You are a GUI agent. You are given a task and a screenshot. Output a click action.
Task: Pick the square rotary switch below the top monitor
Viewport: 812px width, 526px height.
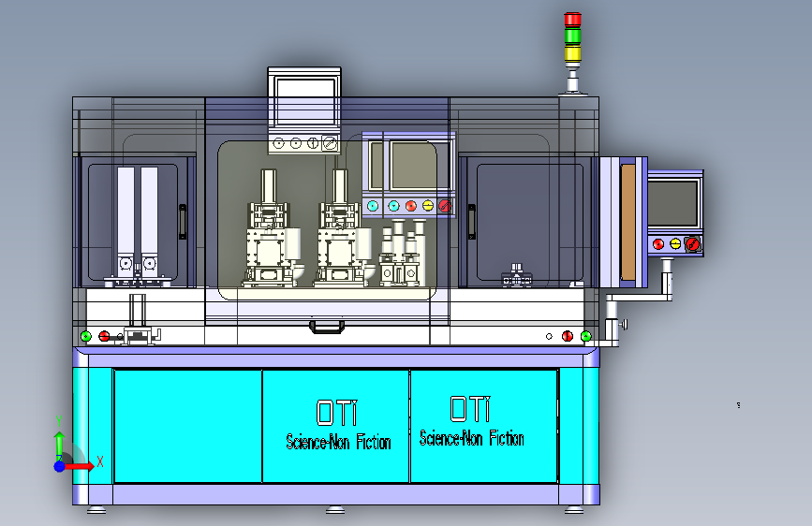tap(330, 143)
